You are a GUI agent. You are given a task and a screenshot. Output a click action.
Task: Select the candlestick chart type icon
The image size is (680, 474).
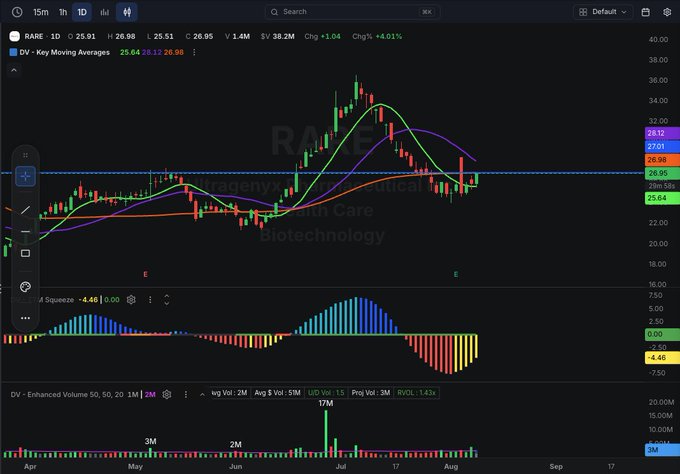[x=127, y=12]
